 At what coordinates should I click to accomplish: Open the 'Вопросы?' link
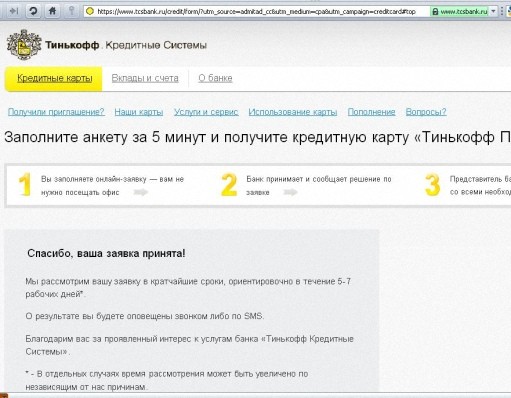pyautogui.click(x=426, y=112)
